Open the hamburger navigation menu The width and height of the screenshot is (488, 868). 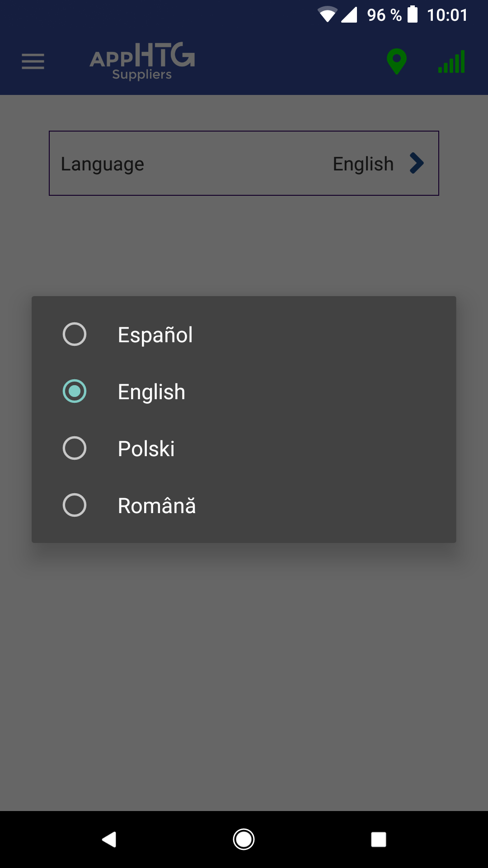pos(33,61)
